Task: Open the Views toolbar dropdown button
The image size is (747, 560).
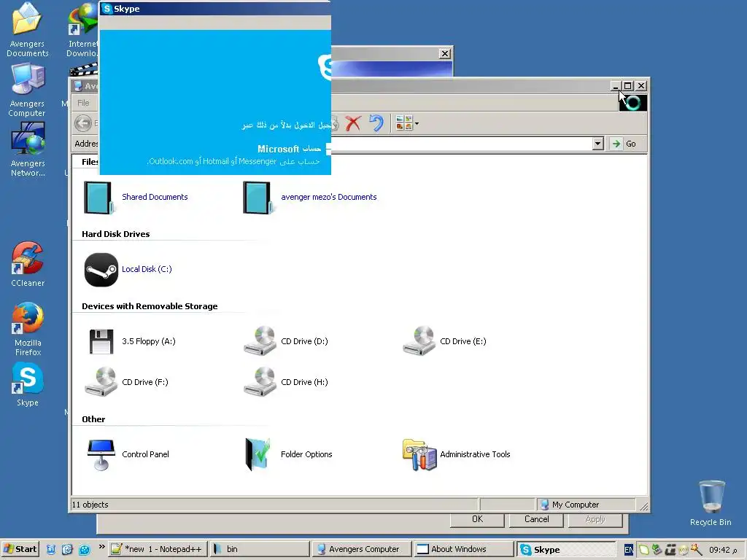Action: [x=407, y=123]
